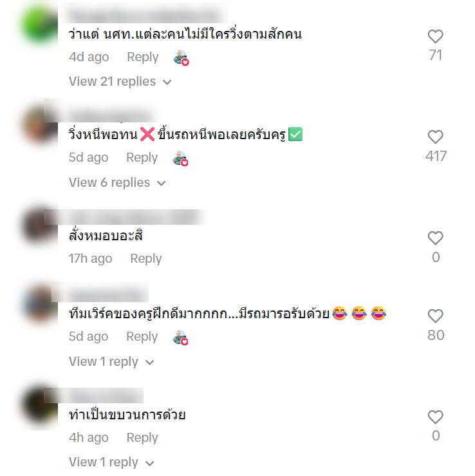Screen dimensions: 475x476
Task: Reply to the 17h ago comment
Action: (x=146, y=259)
